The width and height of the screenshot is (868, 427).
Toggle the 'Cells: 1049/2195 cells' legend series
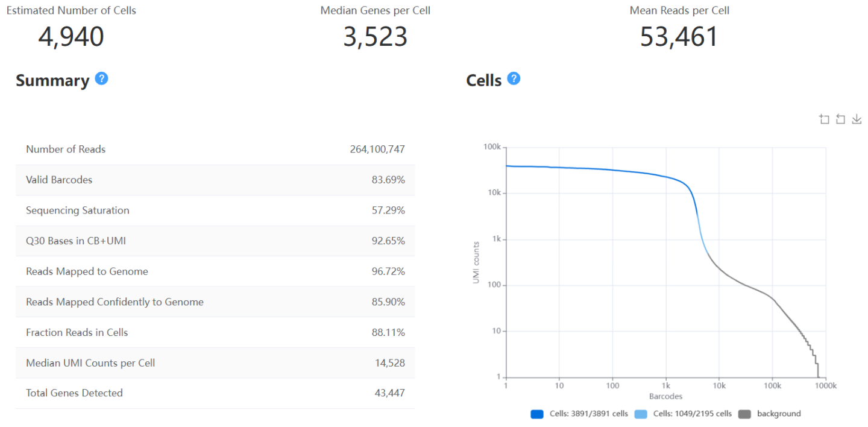(x=684, y=414)
